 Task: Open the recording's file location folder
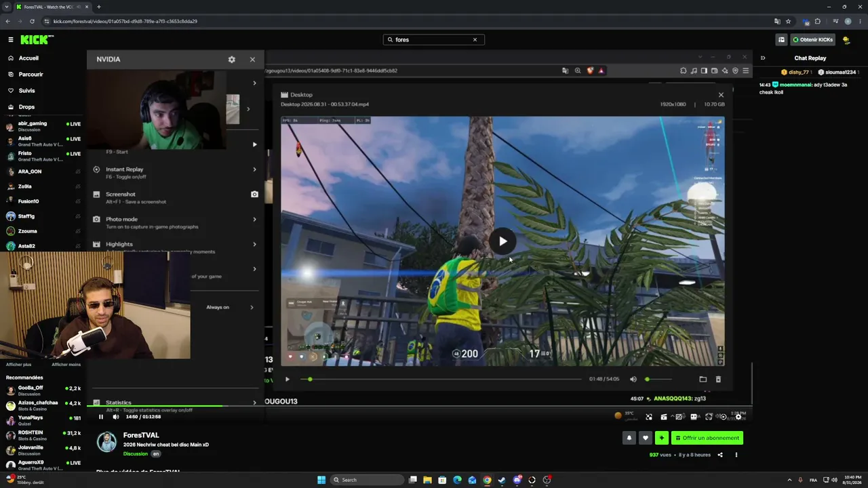point(703,380)
